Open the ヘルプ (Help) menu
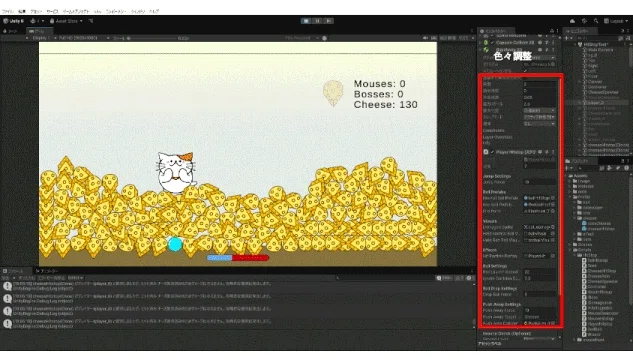This screenshot has width=633, height=360. coord(154,11)
